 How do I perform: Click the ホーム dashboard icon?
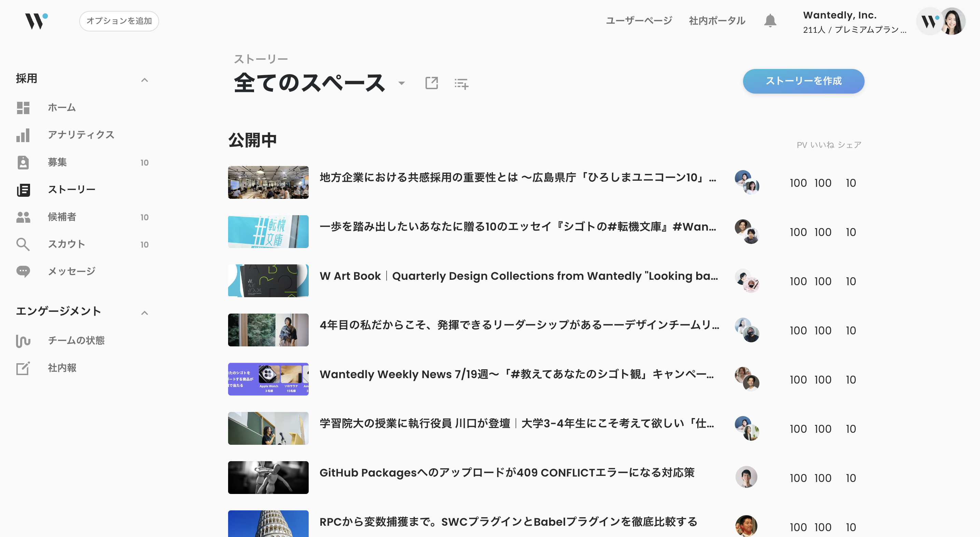[23, 108]
